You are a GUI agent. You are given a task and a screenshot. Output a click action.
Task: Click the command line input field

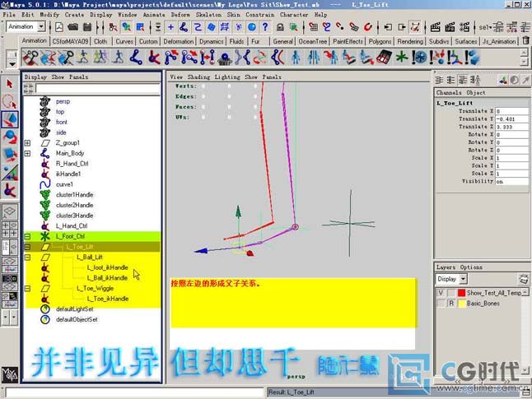pyautogui.click(x=135, y=392)
